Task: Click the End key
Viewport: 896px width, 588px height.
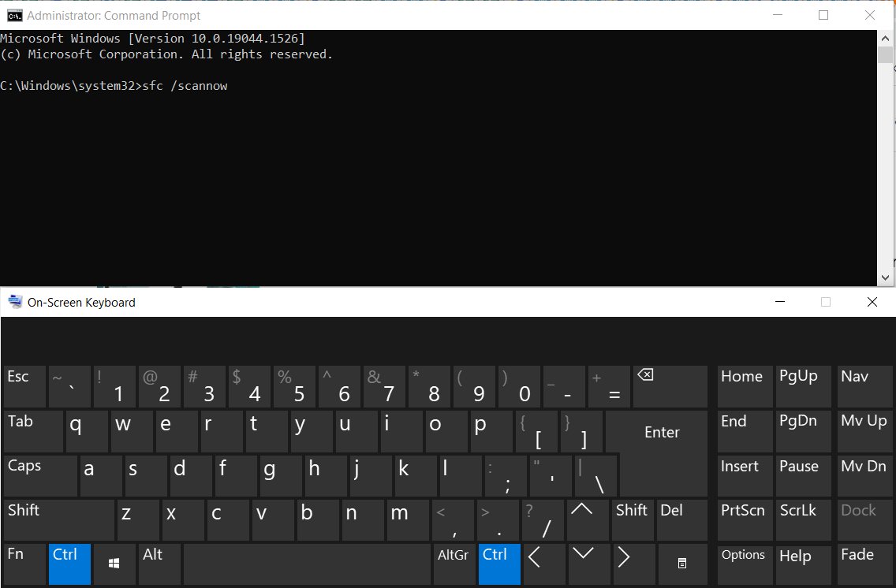Action: [x=745, y=431]
